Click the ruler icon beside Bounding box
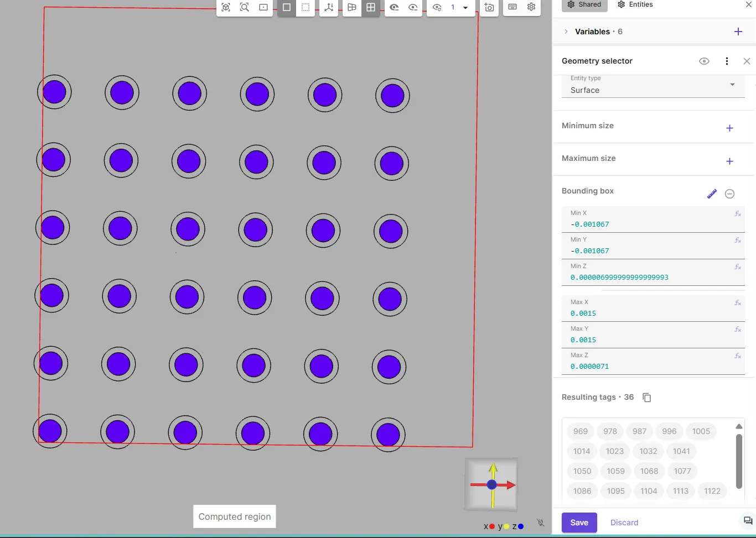Viewport: 756px width, 538px height. tap(712, 194)
